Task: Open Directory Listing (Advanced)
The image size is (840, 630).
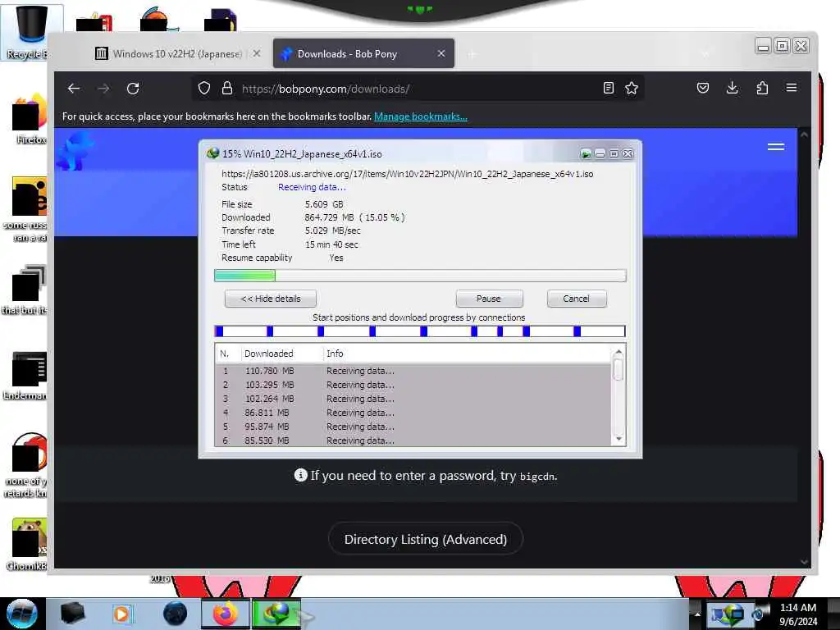Action: tap(426, 539)
